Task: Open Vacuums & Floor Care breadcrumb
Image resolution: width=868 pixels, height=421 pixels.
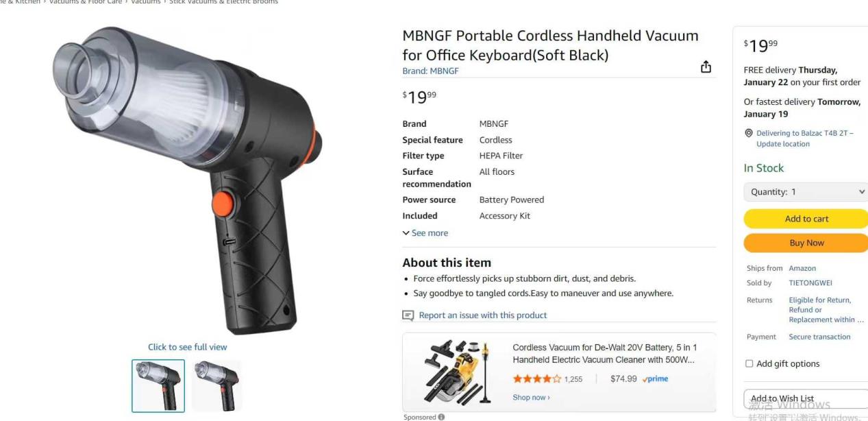Action: (x=86, y=2)
